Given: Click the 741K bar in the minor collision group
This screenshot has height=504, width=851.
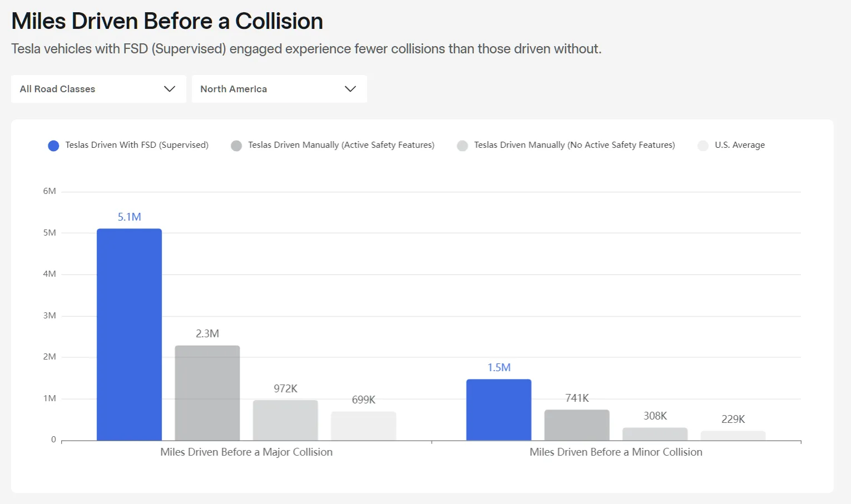Looking at the screenshot, I should point(577,425).
